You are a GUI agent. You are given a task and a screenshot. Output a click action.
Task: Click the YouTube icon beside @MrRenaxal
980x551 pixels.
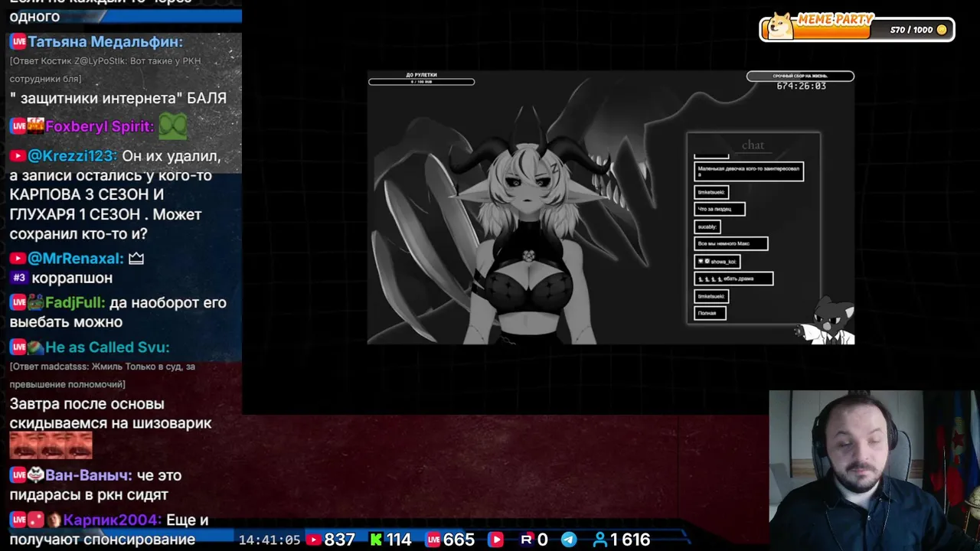[18, 259]
